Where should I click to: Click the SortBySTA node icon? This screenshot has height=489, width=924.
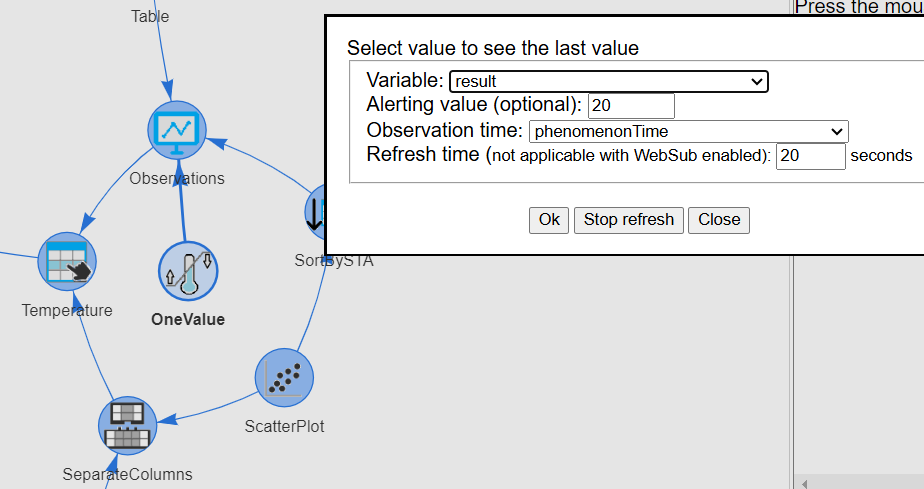point(315,212)
